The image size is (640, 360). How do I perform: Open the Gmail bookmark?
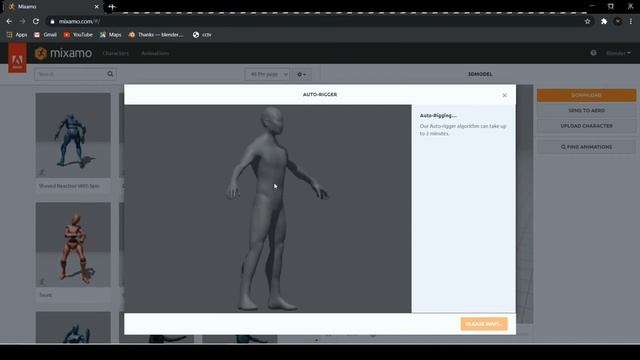[x=45, y=35]
